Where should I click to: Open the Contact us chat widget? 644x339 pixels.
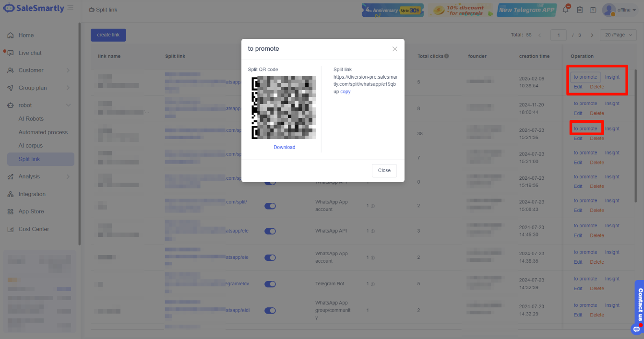tap(639, 307)
